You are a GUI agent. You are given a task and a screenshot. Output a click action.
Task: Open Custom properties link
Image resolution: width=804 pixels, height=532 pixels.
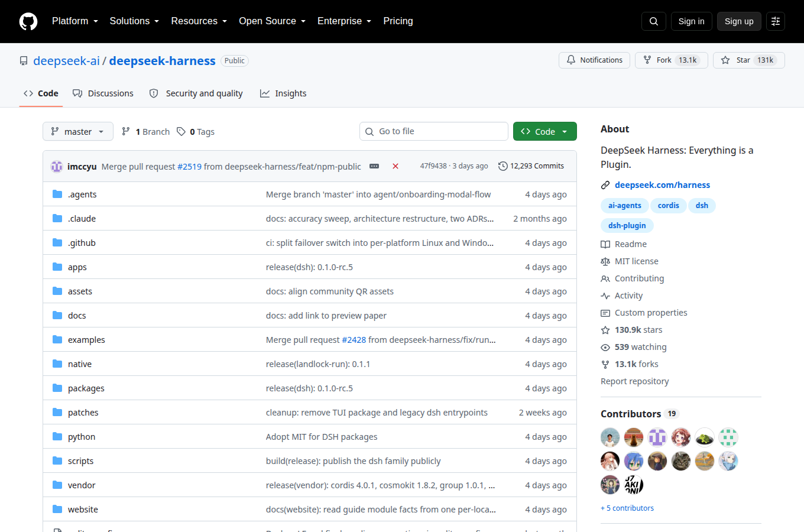pyautogui.click(x=644, y=313)
